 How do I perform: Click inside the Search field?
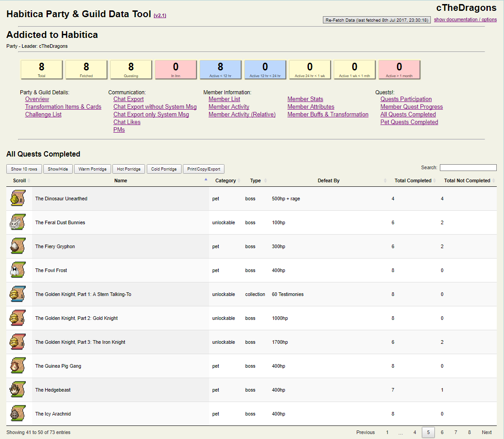(468, 167)
